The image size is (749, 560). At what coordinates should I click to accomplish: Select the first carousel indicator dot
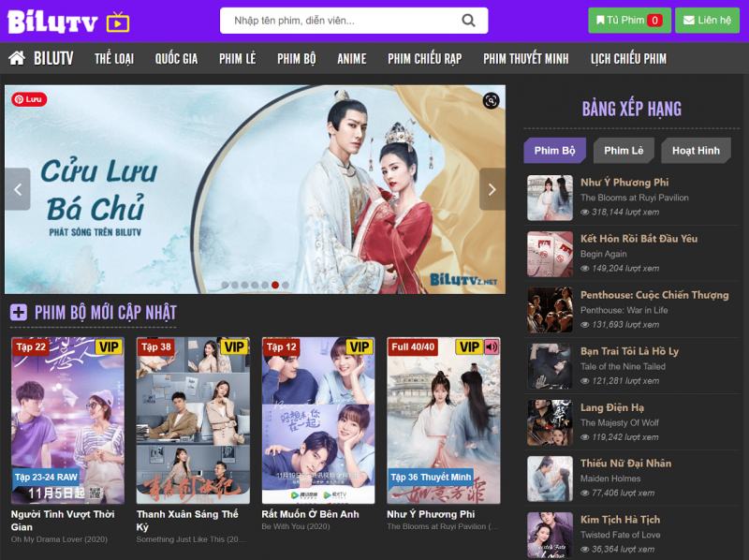[x=224, y=285]
